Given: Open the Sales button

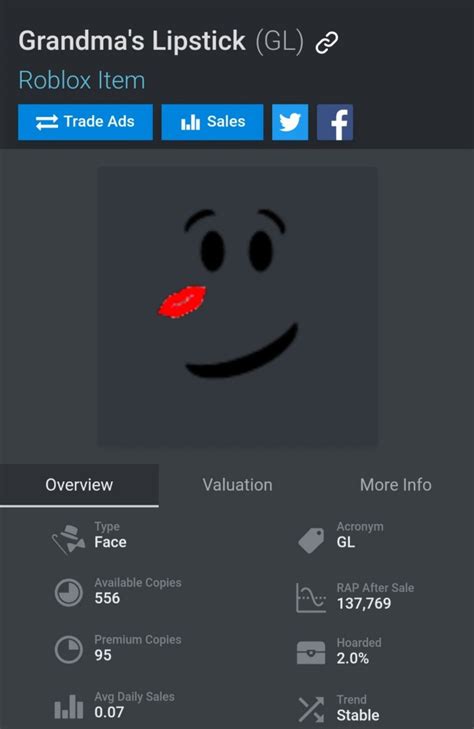Looking at the screenshot, I should click(x=212, y=122).
